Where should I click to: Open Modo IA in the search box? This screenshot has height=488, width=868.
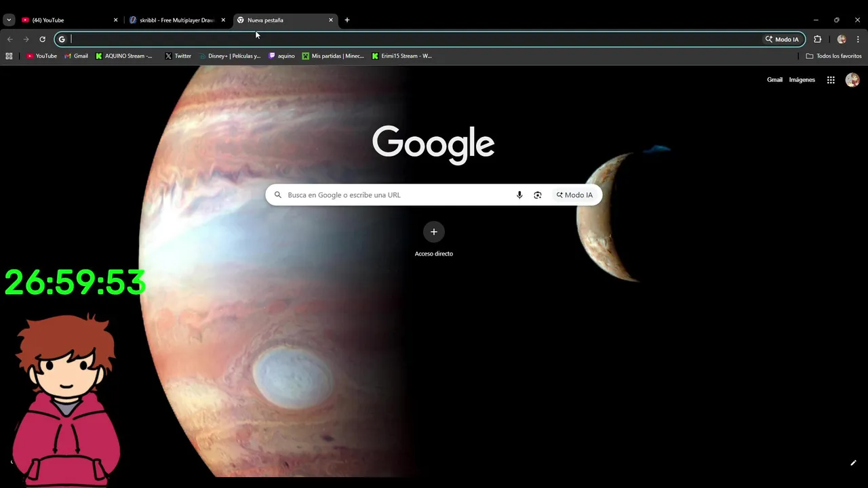574,195
